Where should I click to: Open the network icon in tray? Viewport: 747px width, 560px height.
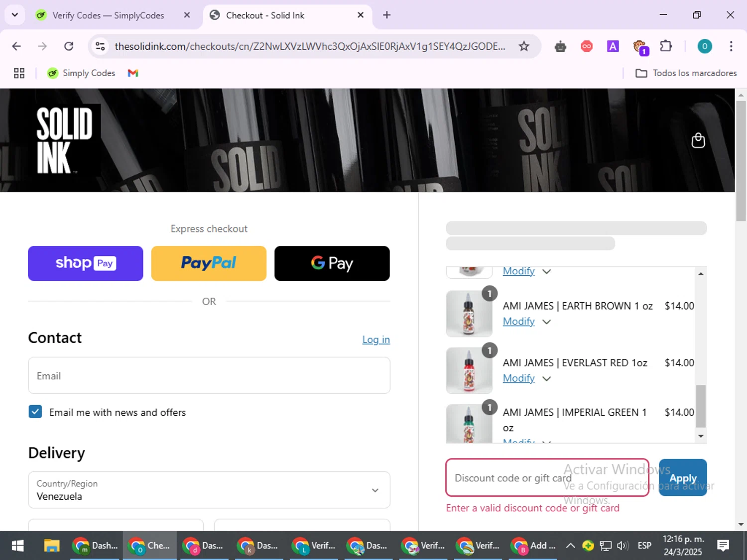pyautogui.click(x=605, y=546)
